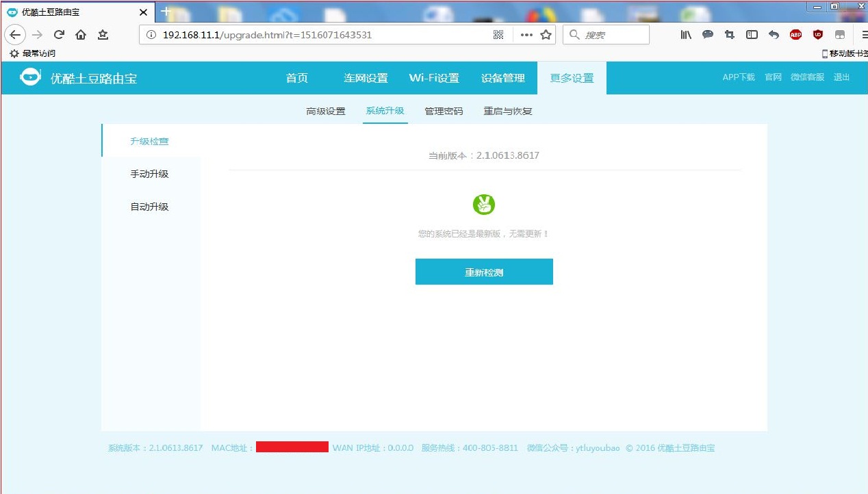
Task: Open the browser library icon
Action: (686, 35)
